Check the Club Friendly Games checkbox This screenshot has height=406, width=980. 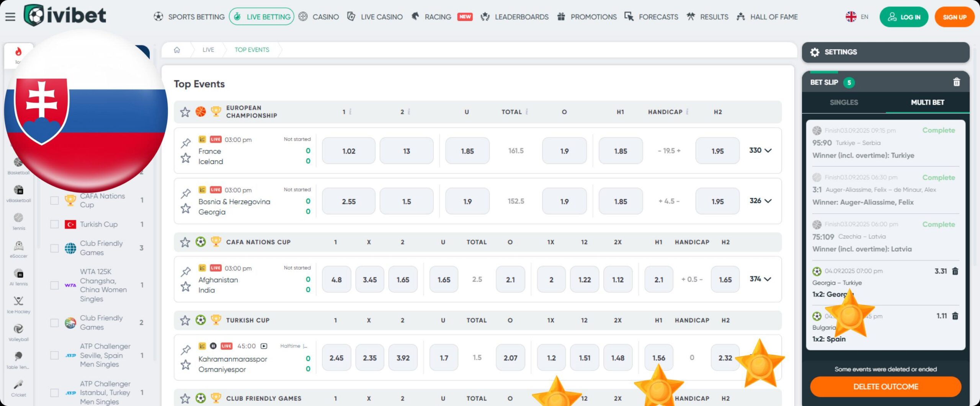(x=54, y=248)
